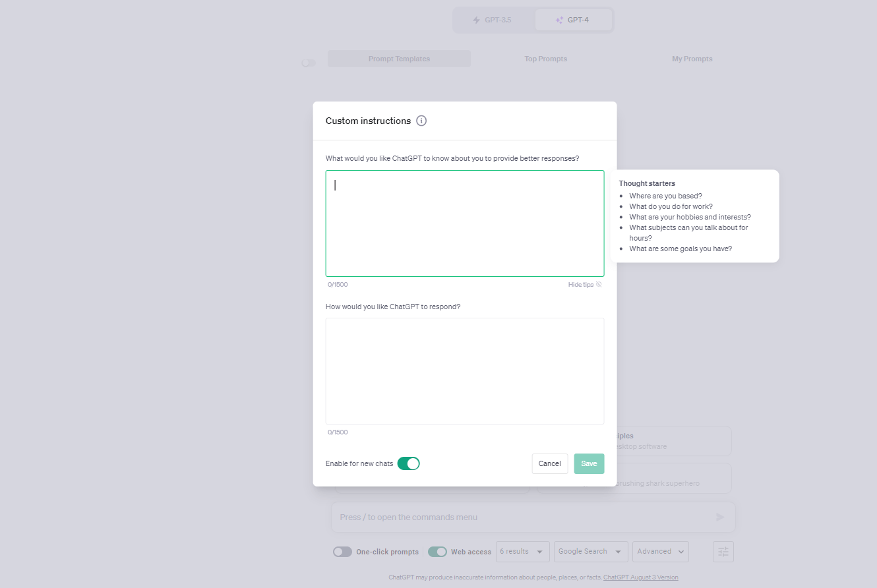This screenshot has height=588, width=877.
Task: Open the sliders settings icon button
Action: click(x=723, y=552)
